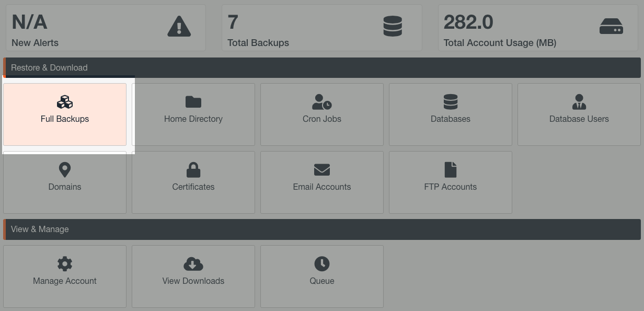Viewport: 644px width, 311px height.
Task: Select the Cron Jobs user-clock icon
Action: click(x=322, y=102)
